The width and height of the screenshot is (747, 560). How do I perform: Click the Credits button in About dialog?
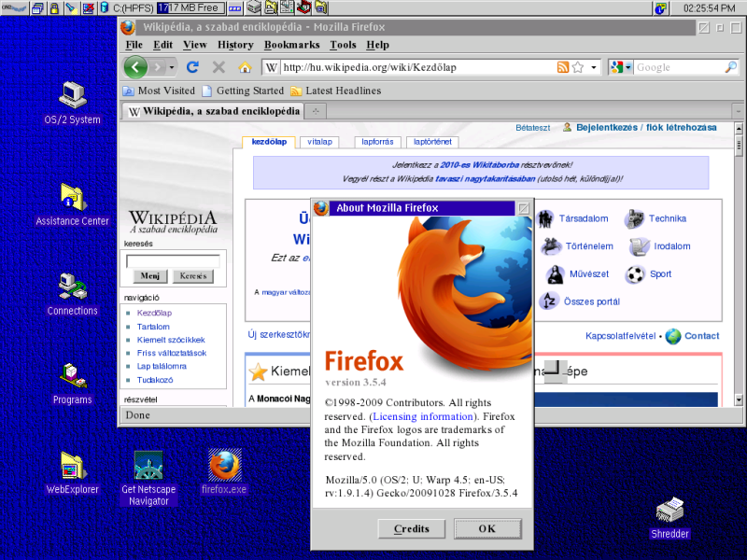click(x=412, y=528)
